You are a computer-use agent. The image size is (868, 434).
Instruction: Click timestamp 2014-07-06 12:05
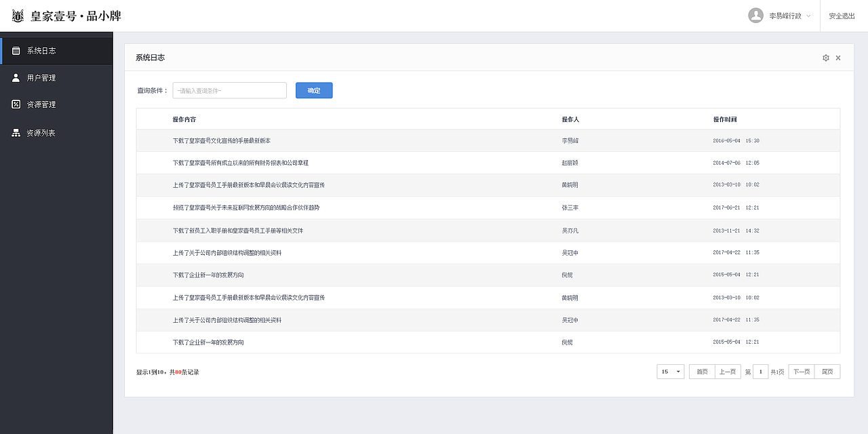[x=736, y=163]
